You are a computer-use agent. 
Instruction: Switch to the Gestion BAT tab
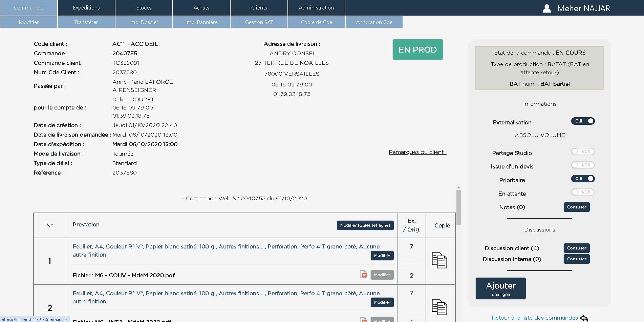[x=259, y=22]
